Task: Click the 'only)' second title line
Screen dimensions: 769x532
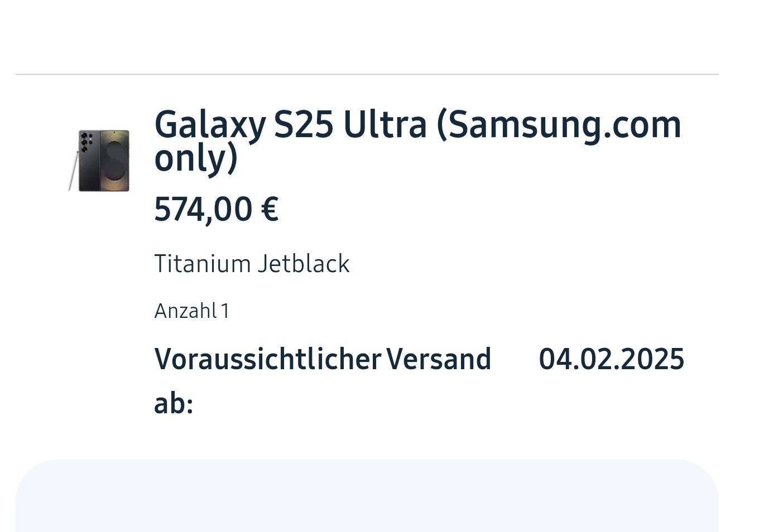Action: pyautogui.click(x=196, y=158)
